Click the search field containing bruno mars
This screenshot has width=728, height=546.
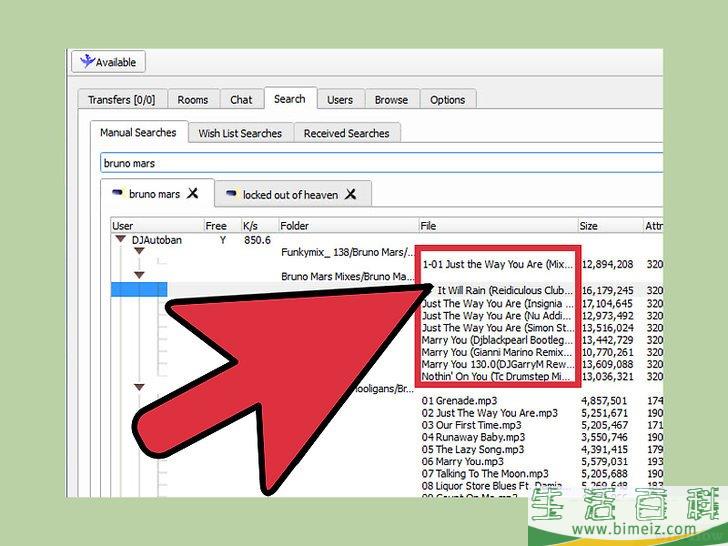(x=381, y=163)
